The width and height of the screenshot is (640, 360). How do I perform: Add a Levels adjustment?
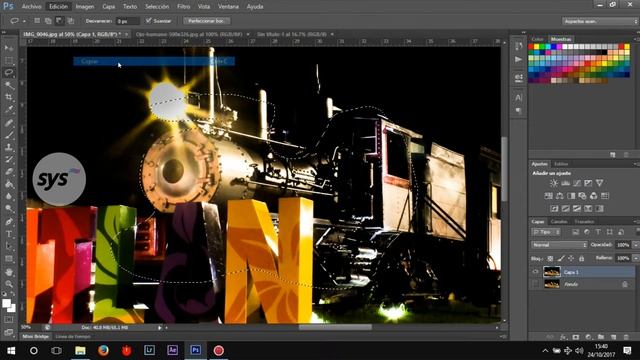click(x=565, y=183)
